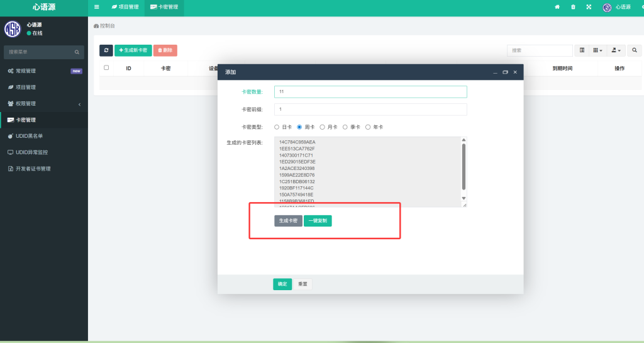Viewport: 644px width, 343px height.
Task: Click the 卡密 column header
Action: click(x=165, y=69)
